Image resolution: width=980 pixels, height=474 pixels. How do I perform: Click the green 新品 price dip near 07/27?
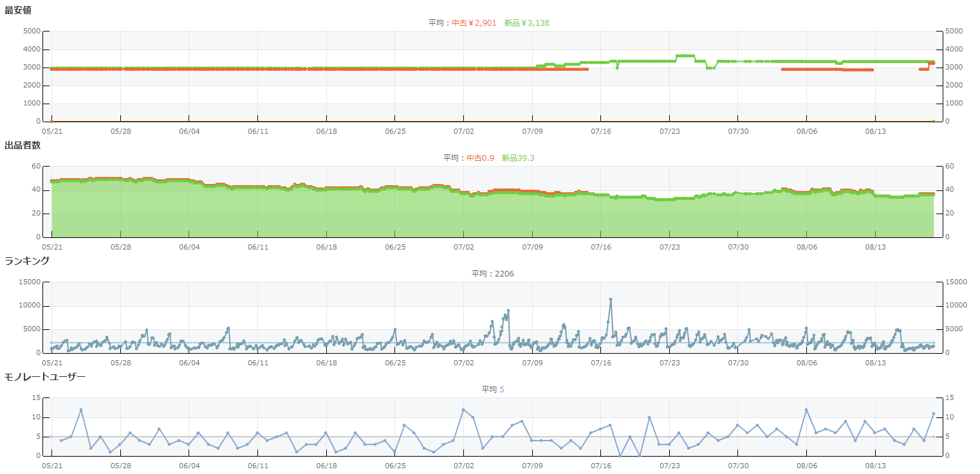(711, 68)
